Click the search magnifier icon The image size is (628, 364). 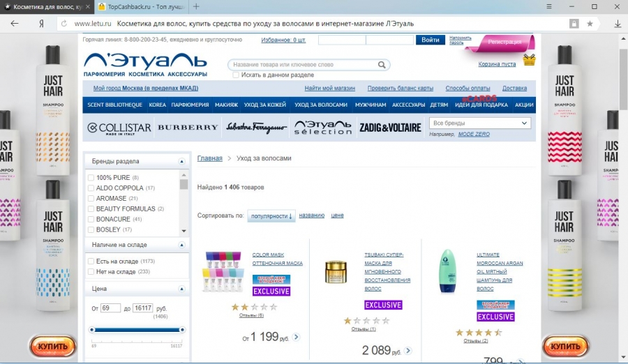(382, 65)
